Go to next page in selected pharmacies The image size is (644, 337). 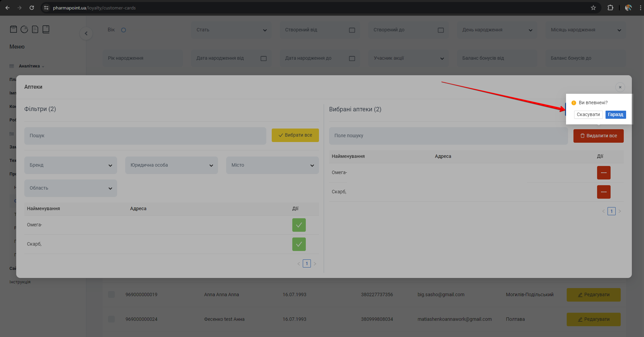tap(620, 211)
